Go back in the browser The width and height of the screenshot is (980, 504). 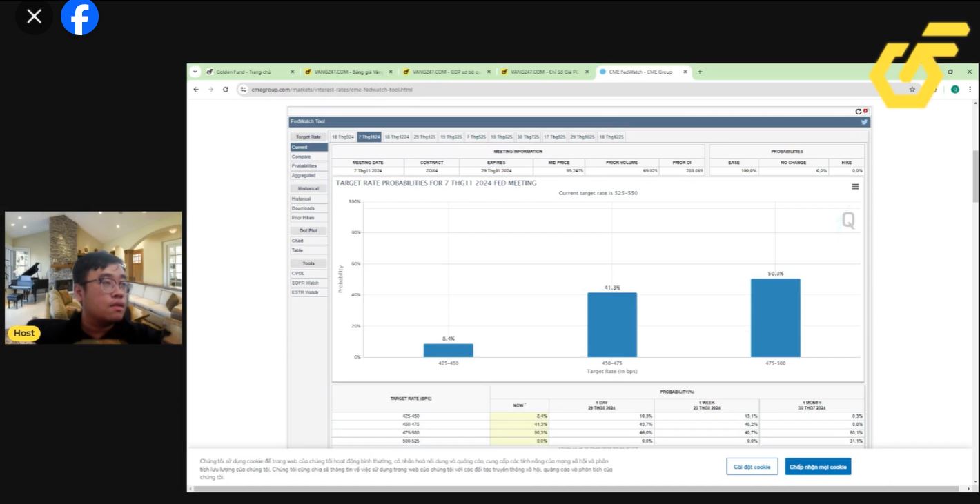[196, 90]
